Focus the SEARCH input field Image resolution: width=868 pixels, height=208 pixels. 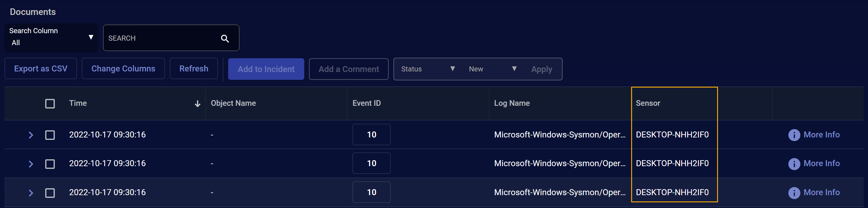162,38
